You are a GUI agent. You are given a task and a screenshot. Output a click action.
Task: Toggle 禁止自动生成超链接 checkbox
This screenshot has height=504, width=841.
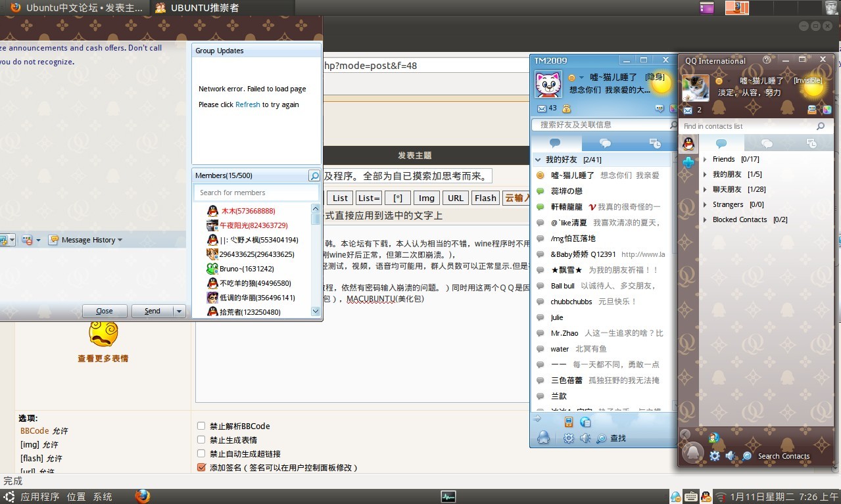click(x=202, y=453)
